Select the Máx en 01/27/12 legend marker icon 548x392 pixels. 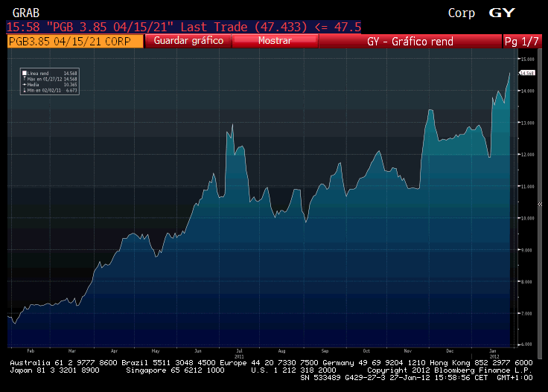coord(25,79)
